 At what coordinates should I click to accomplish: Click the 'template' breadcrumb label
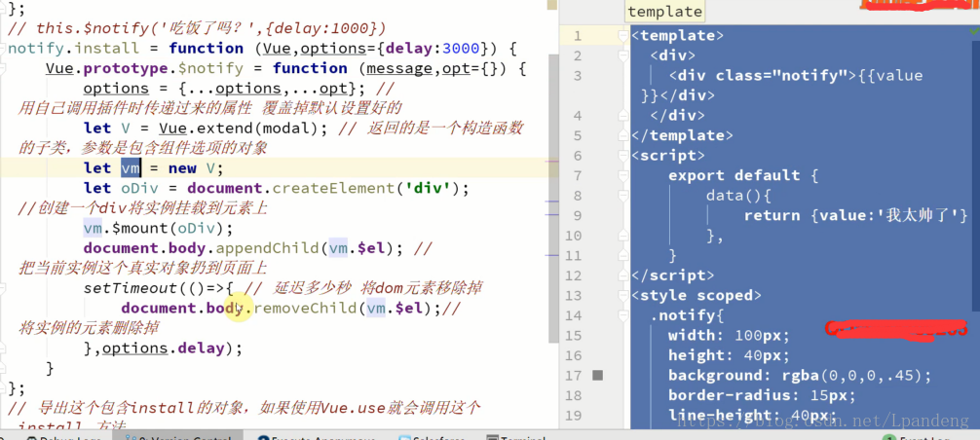point(664,12)
